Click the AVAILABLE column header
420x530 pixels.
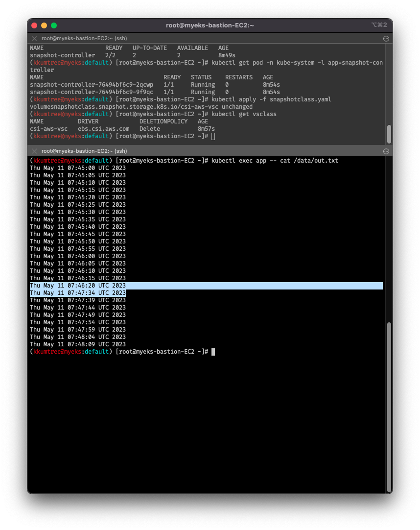[192, 48]
